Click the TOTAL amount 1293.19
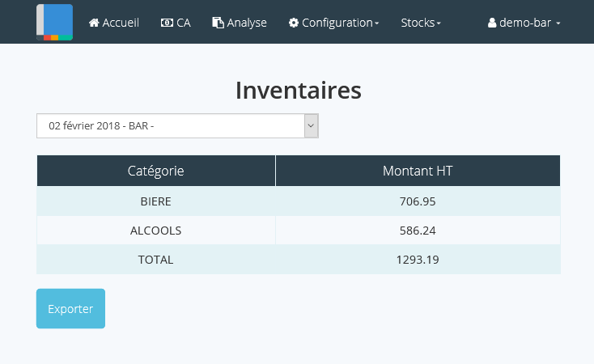The width and height of the screenshot is (594, 364). pos(418,260)
